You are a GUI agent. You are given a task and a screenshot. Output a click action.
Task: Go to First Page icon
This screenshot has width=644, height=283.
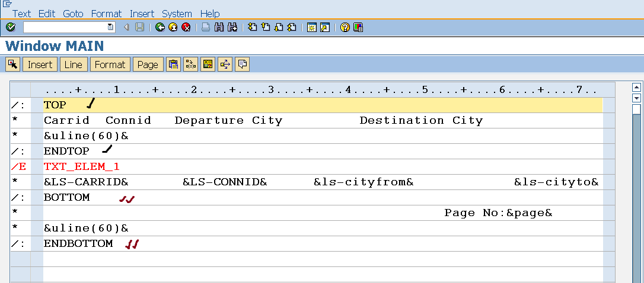coord(252,27)
